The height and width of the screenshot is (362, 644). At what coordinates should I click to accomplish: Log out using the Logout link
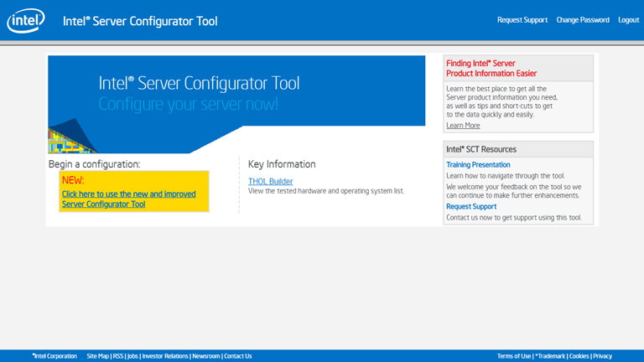click(628, 20)
